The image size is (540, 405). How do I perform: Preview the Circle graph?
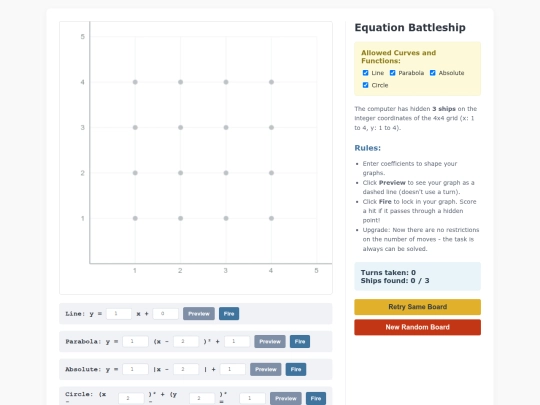286,398
